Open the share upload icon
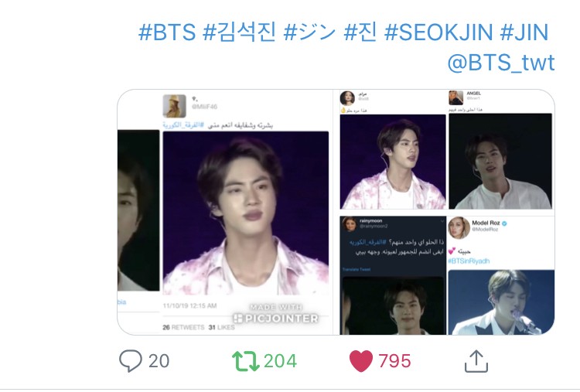Viewport: 580px width, 392px height. [476, 361]
